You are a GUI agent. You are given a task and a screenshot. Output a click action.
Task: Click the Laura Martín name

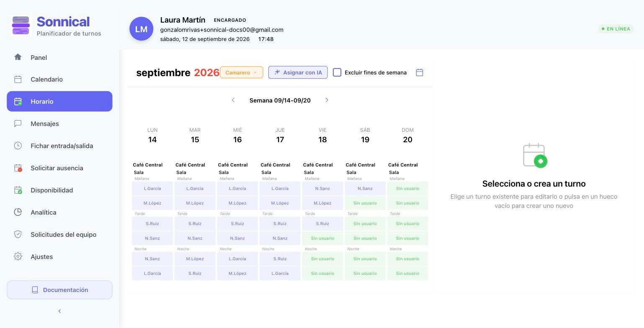tap(183, 20)
